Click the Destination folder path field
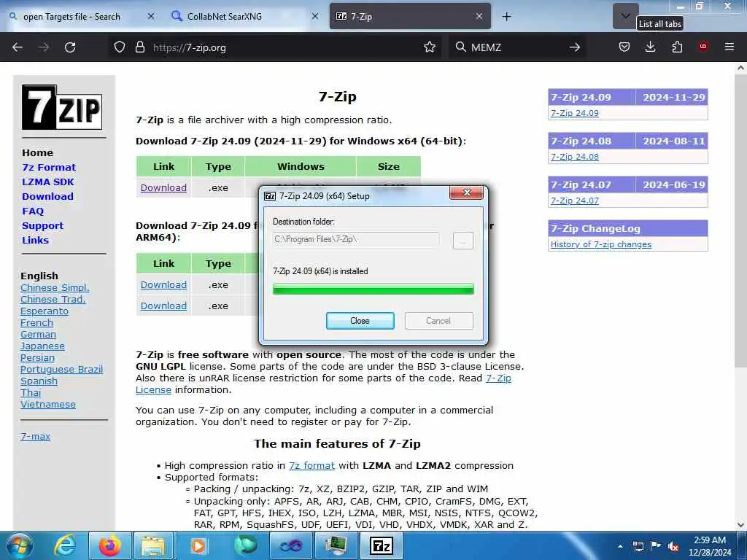 pos(355,239)
